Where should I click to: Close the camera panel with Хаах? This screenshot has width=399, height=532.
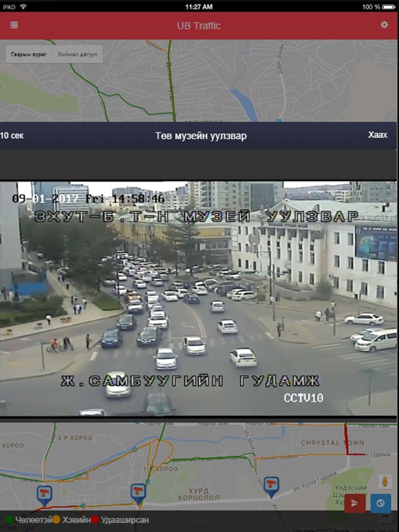378,135
